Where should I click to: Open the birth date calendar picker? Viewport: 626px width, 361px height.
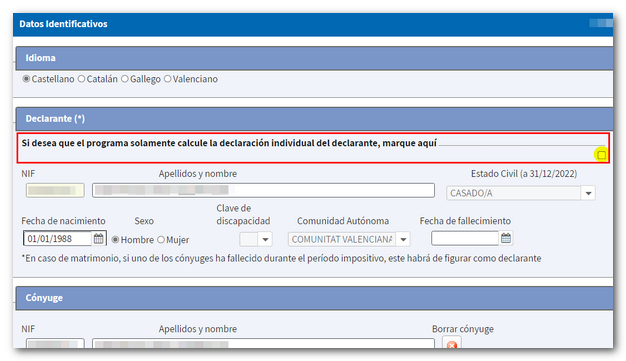(x=98, y=239)
